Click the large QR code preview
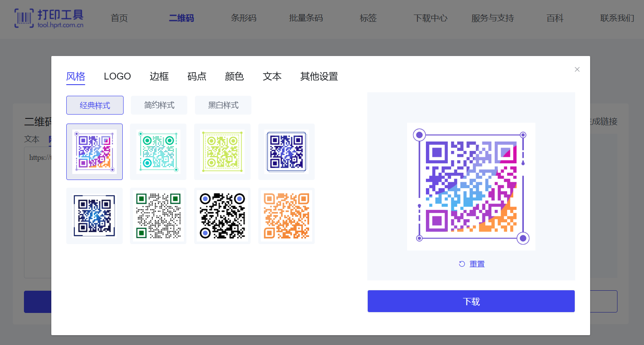The width and height of the screenshot is (644, 345). click(x=471, y=186)
